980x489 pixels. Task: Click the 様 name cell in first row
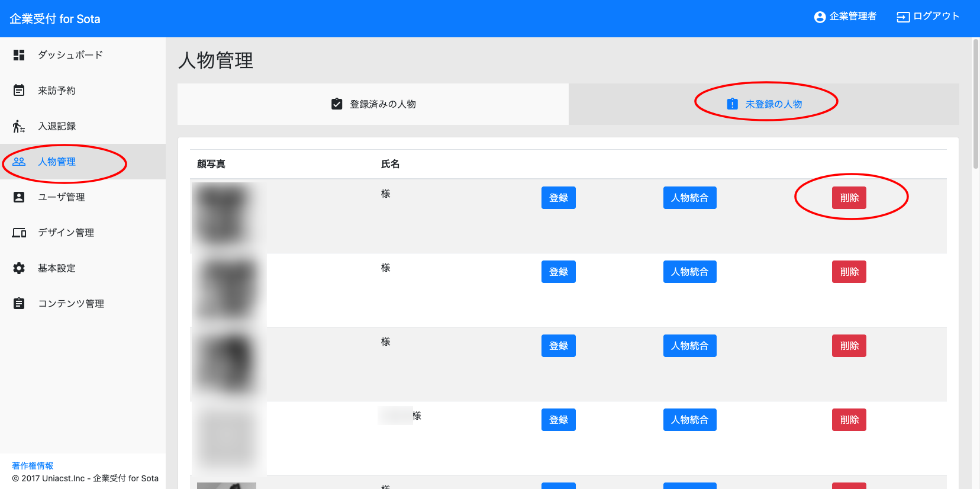coord(386,194)
